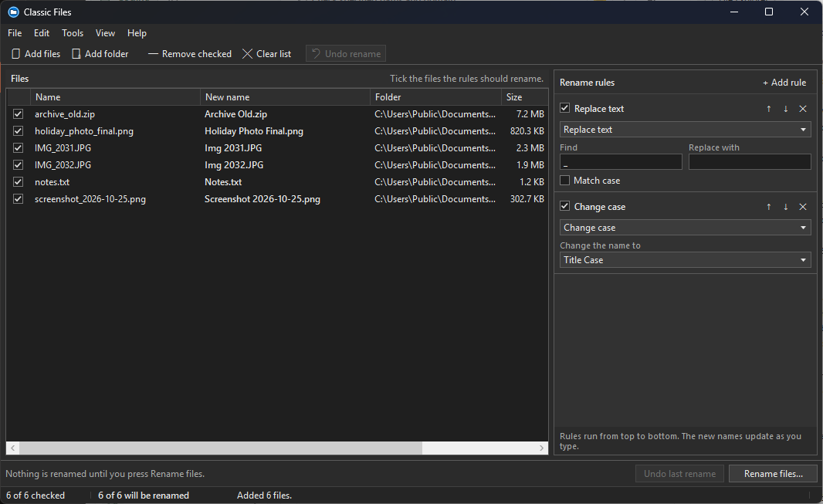Select the IMG_2032.JPG file name
The height and width of the screenshot is (504, 823).
[x=63, y=164]
